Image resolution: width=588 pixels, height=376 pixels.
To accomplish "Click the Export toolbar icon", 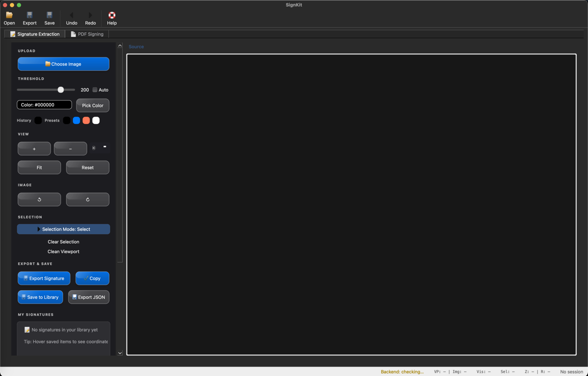I will coord(29,16).
